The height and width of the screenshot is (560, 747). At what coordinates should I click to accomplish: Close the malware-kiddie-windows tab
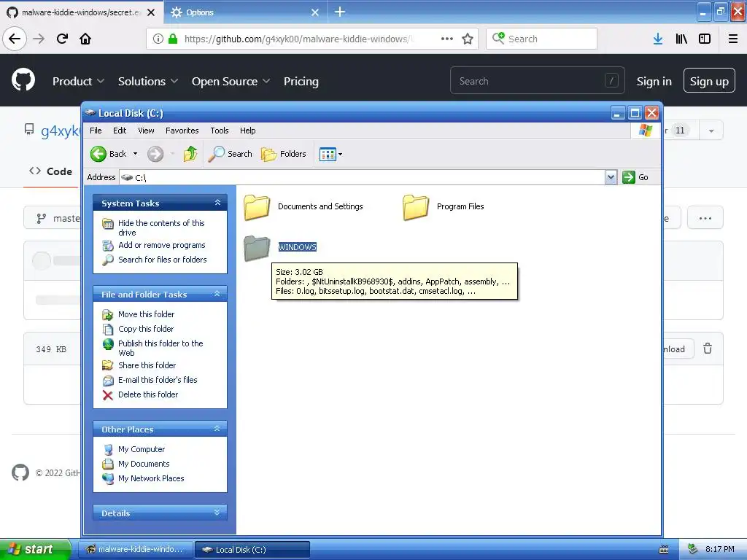151,12
